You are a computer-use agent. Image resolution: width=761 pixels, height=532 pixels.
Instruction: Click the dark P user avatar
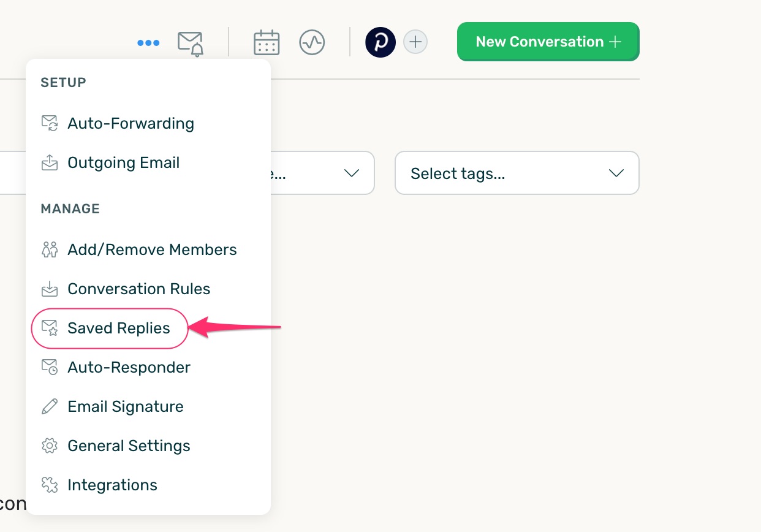380,42
